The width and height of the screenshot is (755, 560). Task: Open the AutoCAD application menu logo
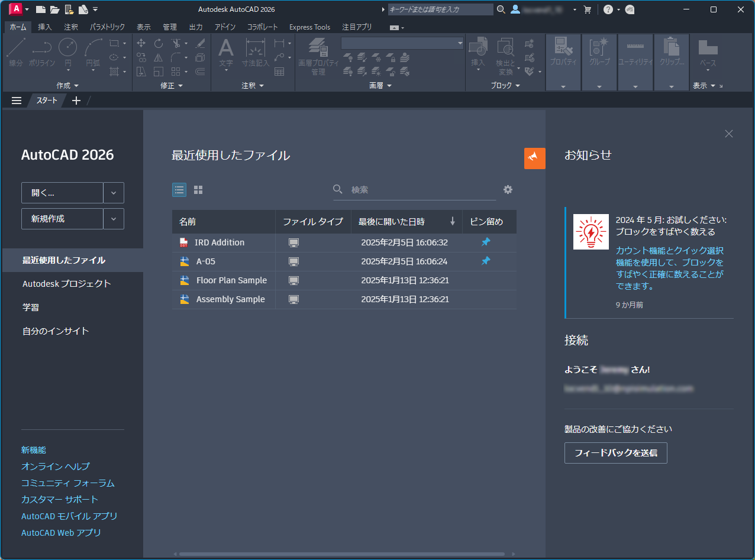[x=16, y=9]
